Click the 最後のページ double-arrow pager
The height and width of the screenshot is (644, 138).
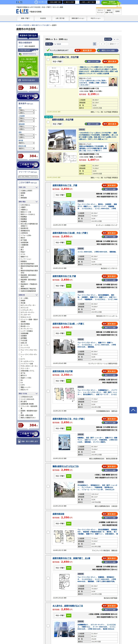point(113,44)
